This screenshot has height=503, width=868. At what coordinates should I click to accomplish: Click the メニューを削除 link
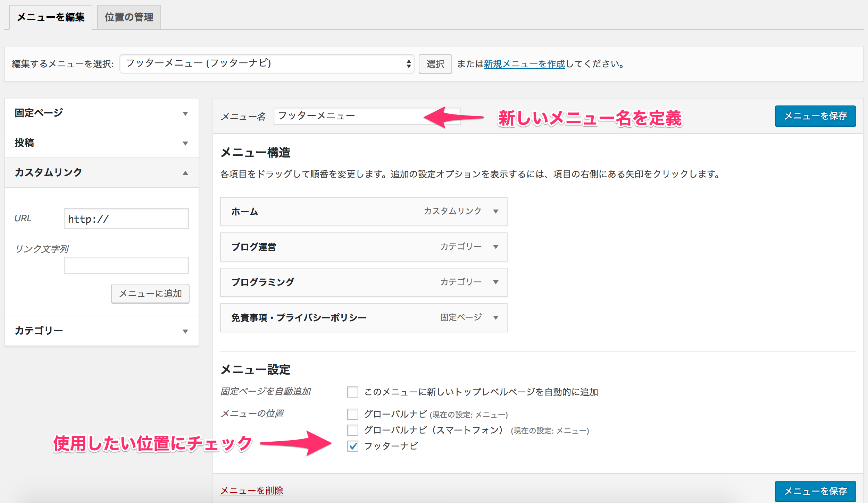[x=252, y=490]
